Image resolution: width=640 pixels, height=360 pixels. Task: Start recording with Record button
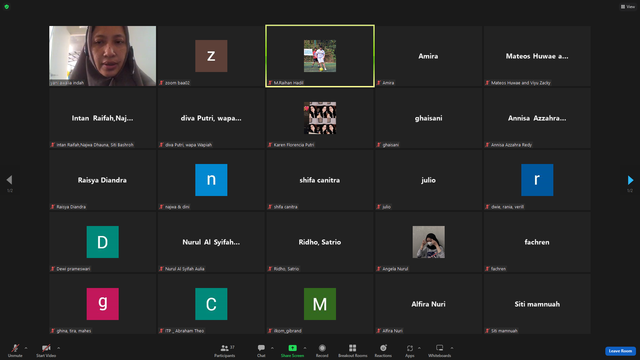(322, 350)
